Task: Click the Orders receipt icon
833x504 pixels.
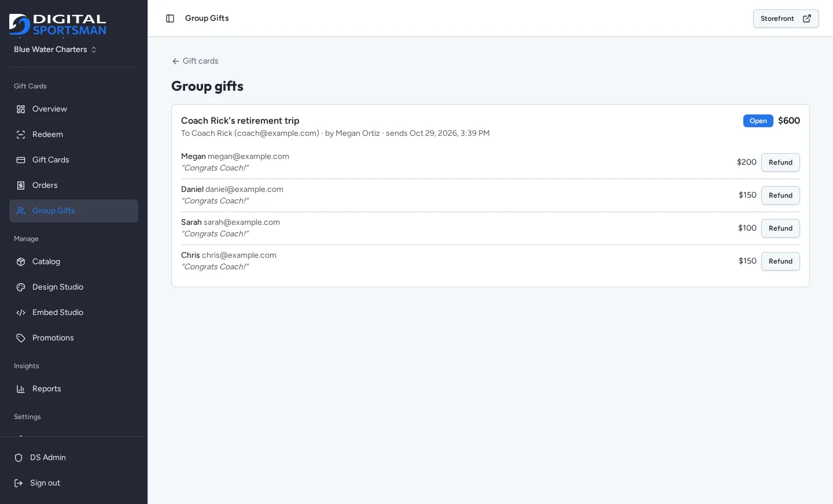Action: (x=21, y=186)
